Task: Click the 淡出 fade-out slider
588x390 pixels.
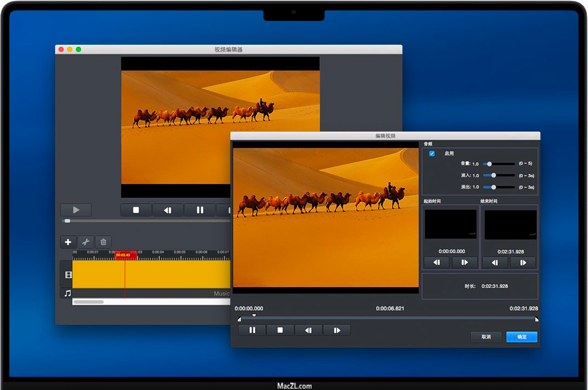Action: 494,187
